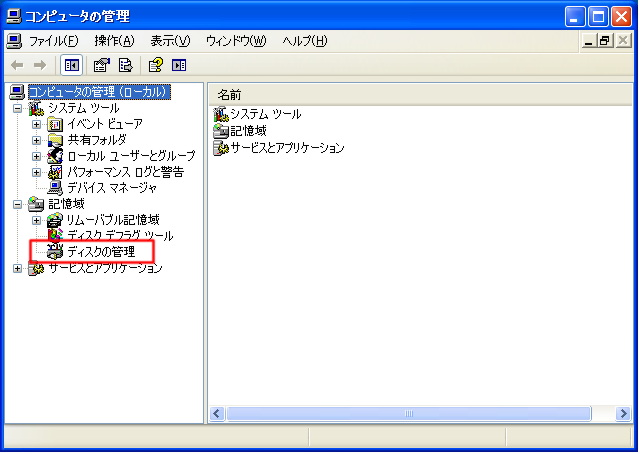Open the ウィンドウ(W) menu

(x=236, y=41)
